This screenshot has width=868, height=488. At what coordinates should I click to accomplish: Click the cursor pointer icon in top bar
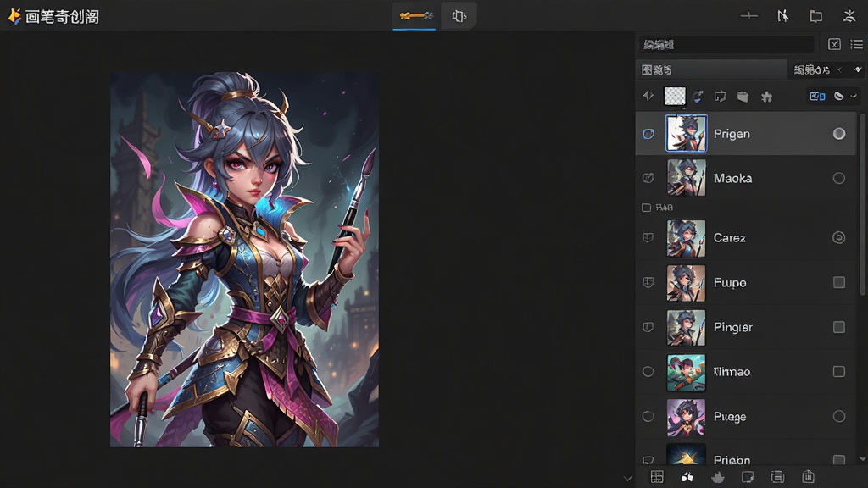[782, 16]
